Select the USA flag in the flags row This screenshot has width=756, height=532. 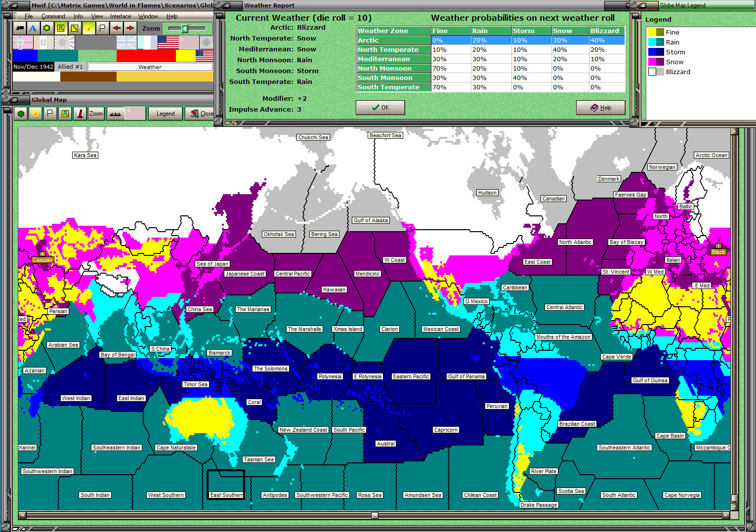point(168,42)
